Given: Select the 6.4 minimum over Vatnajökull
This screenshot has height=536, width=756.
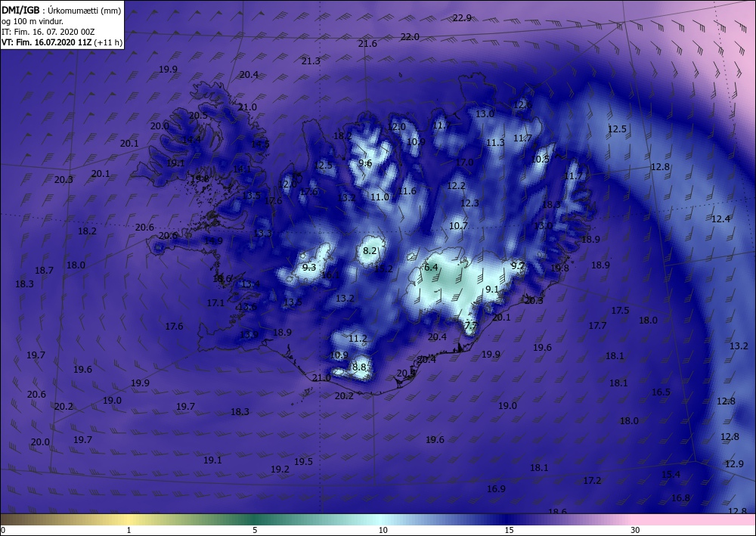Looking at the screenshot, I should [431, 267].
